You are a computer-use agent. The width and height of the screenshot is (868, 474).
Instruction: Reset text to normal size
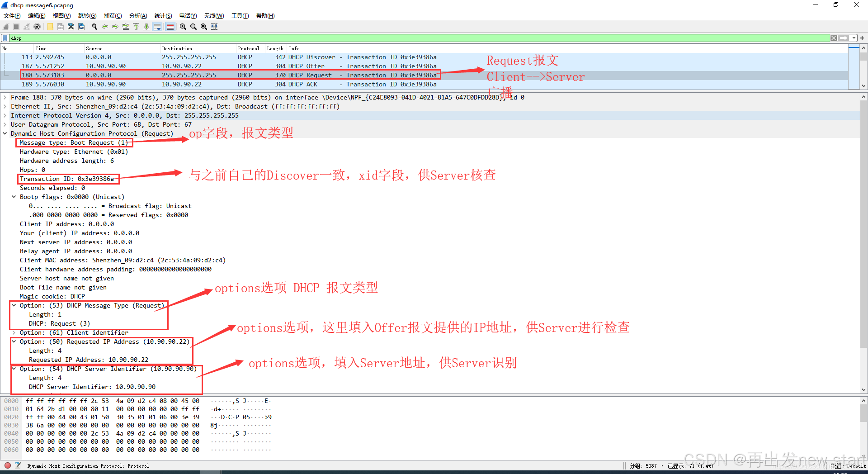tap(204, 27)
